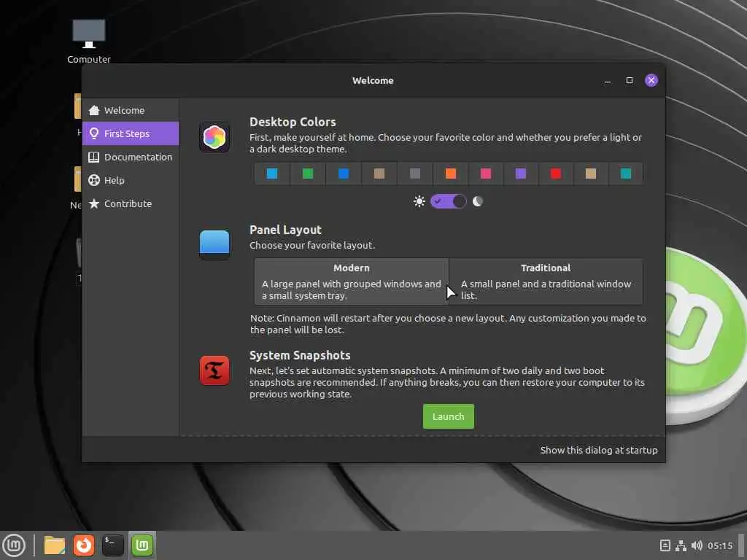Image resolution: width=747 pixels, height=560 pixels.
Task: Launch the System Snapshots tool
Action: click(449, 416)
